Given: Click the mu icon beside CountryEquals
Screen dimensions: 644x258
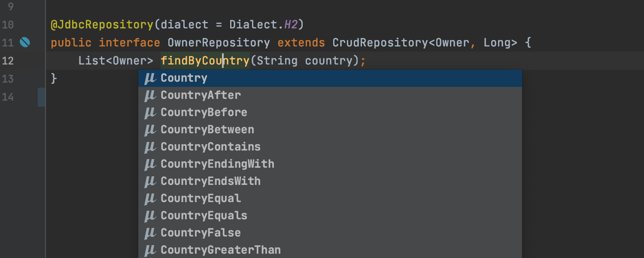Looking at the screenshot, I should (150, 216).
